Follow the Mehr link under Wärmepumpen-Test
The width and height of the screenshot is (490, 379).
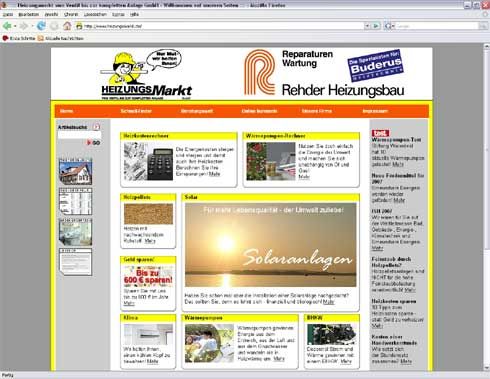(398, 164)
